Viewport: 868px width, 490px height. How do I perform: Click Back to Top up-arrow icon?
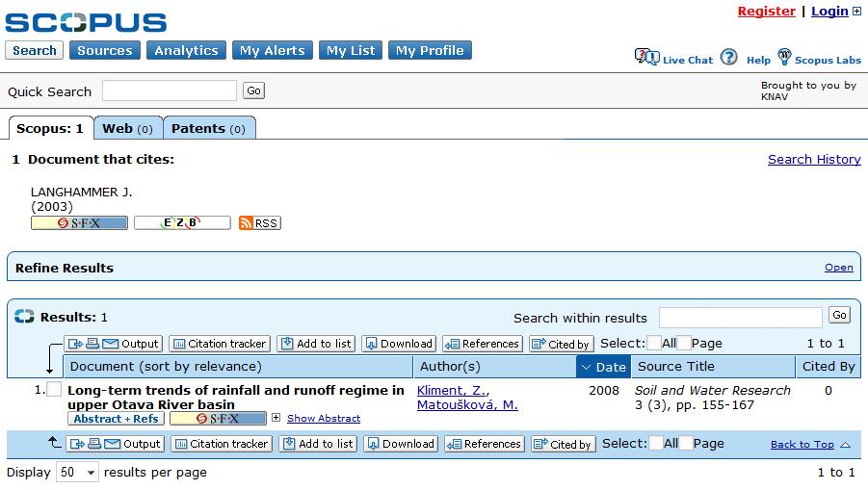point(845,444)
